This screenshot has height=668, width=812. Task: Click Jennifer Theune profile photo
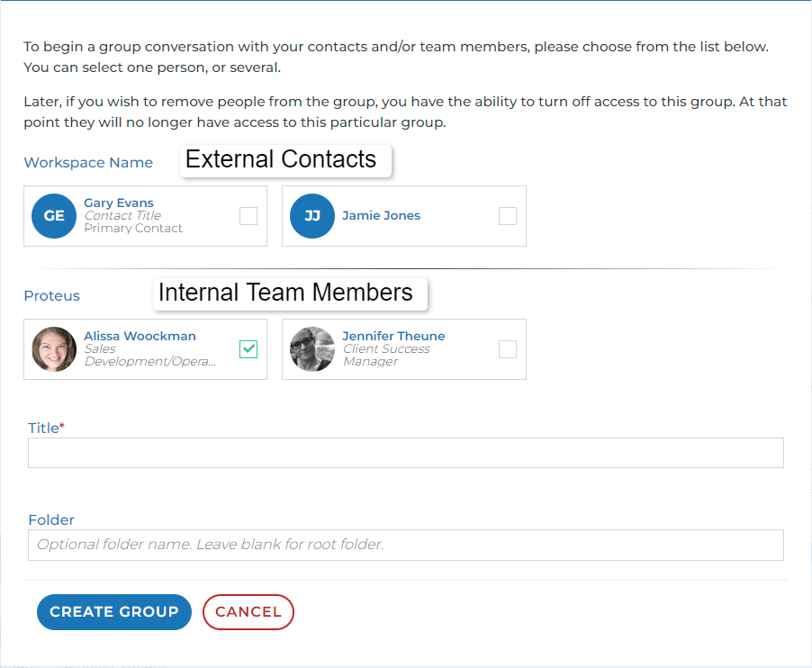click(x=312, y=349)
